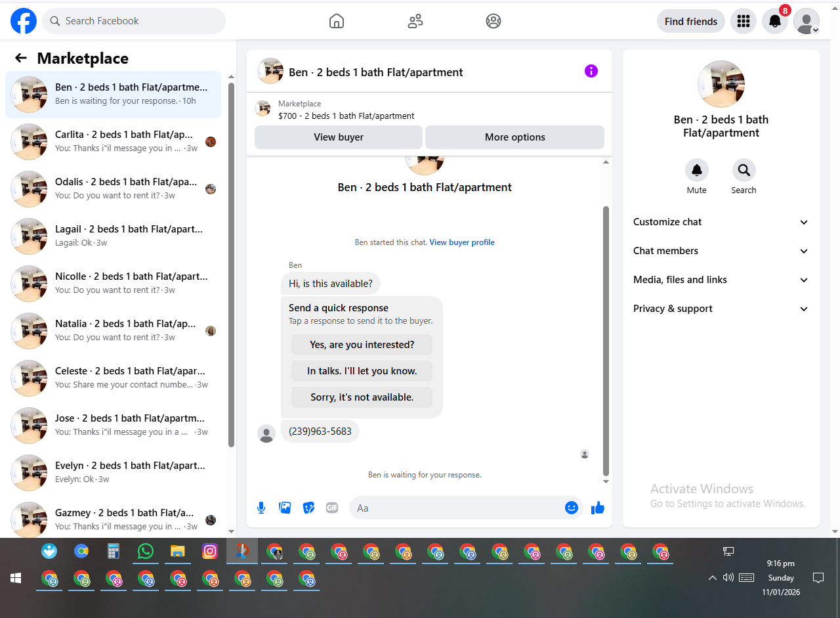Open the conversation with Carlita
The image size is (840, 618).
(x=113, y=142)
